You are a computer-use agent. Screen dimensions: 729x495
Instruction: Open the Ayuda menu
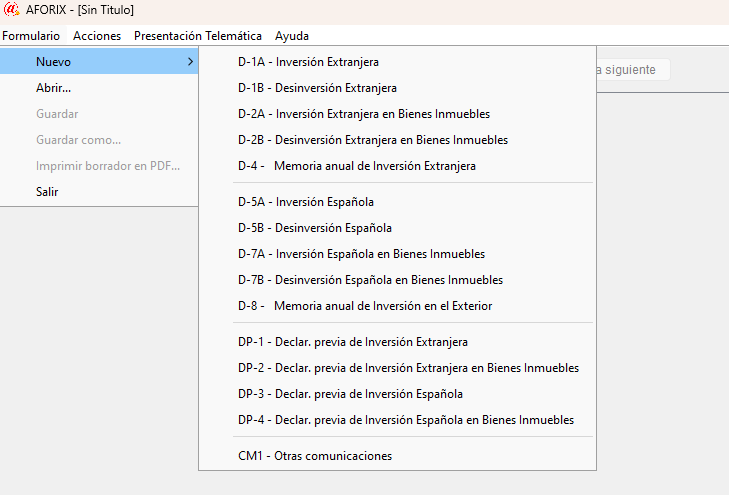(x=292, y=36)
